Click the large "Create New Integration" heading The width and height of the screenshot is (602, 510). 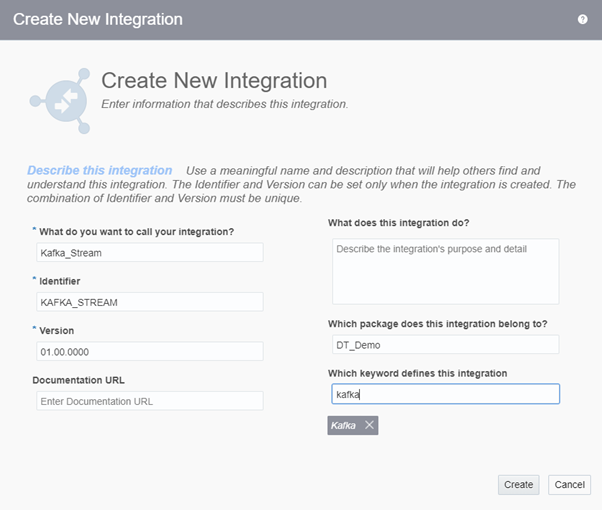coord(214,80)
